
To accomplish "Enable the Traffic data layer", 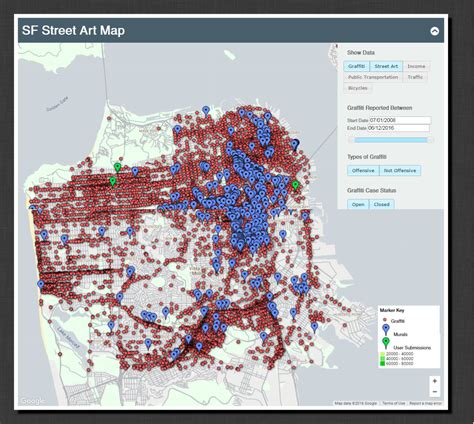I will click(415, 77).
